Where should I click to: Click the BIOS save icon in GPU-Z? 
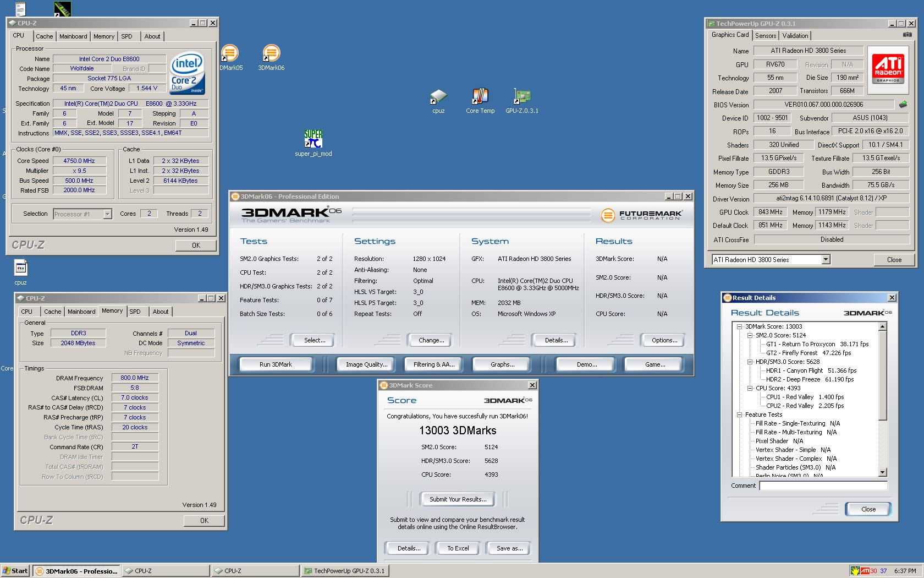click(903, 104)
